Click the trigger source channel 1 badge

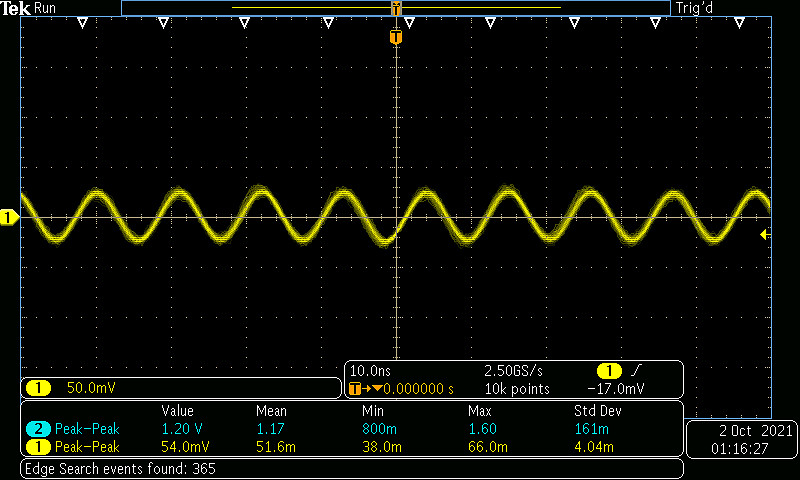pos(609,371)
